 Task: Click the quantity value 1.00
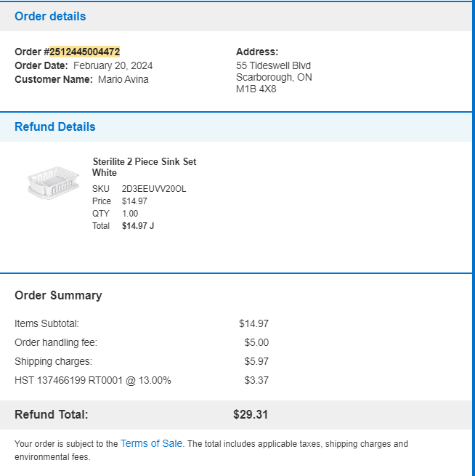[130, 214]
